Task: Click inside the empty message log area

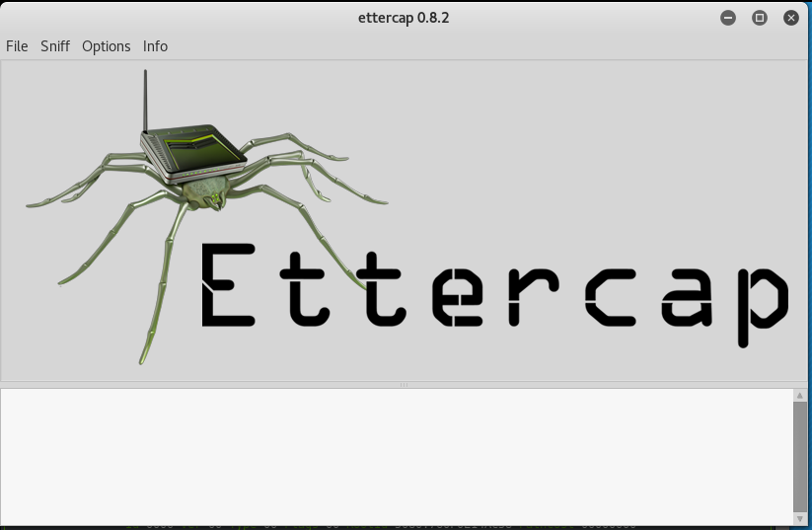Action: coord(397,457)
